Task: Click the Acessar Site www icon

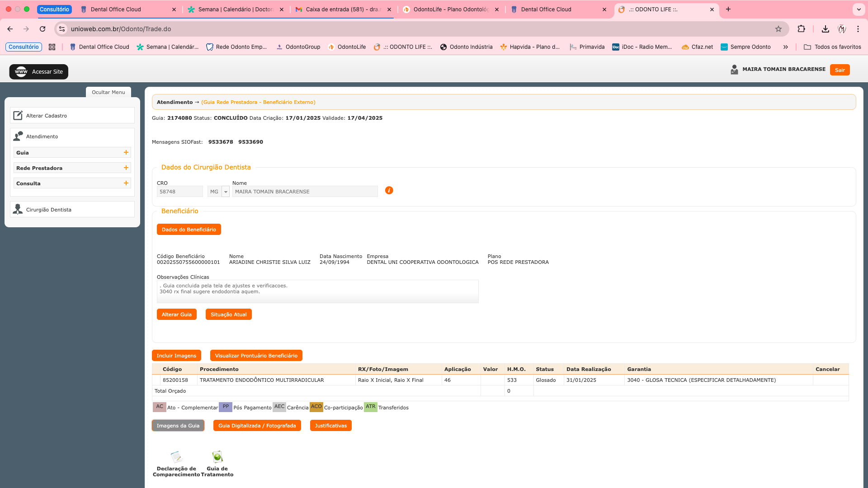Action: pos(21,72)
